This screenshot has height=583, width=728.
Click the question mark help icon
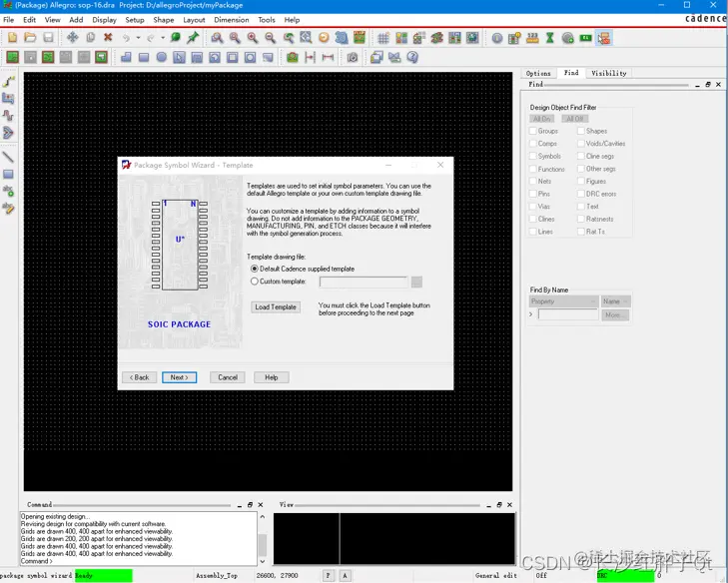click(x=412, y=57)
